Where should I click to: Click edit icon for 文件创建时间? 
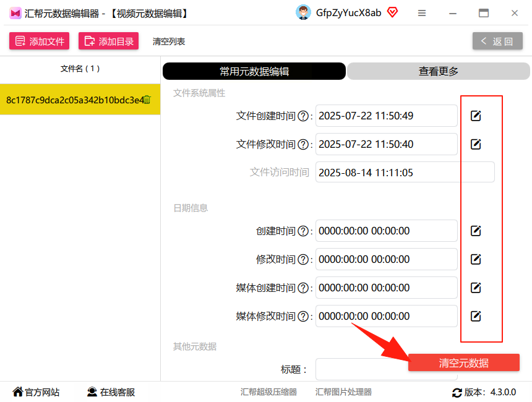476,116
